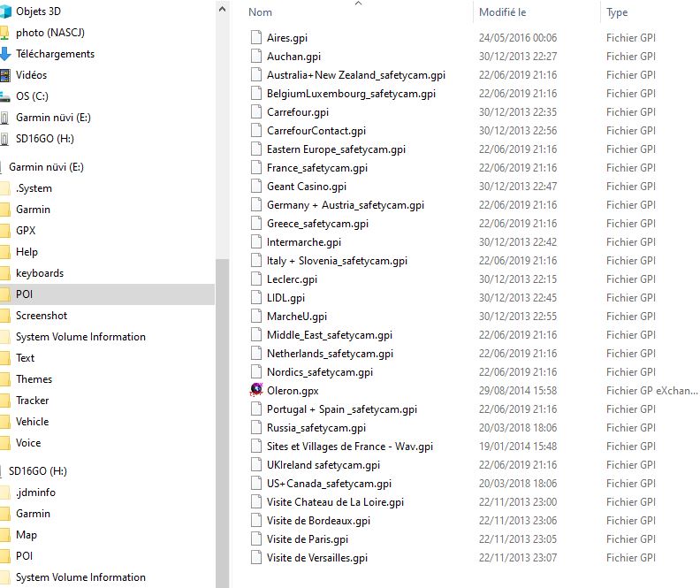The width and height of the screenshot is (700, 588).
Task: Click the OS (C:) drive icon
Action: [x=5, y=96]
